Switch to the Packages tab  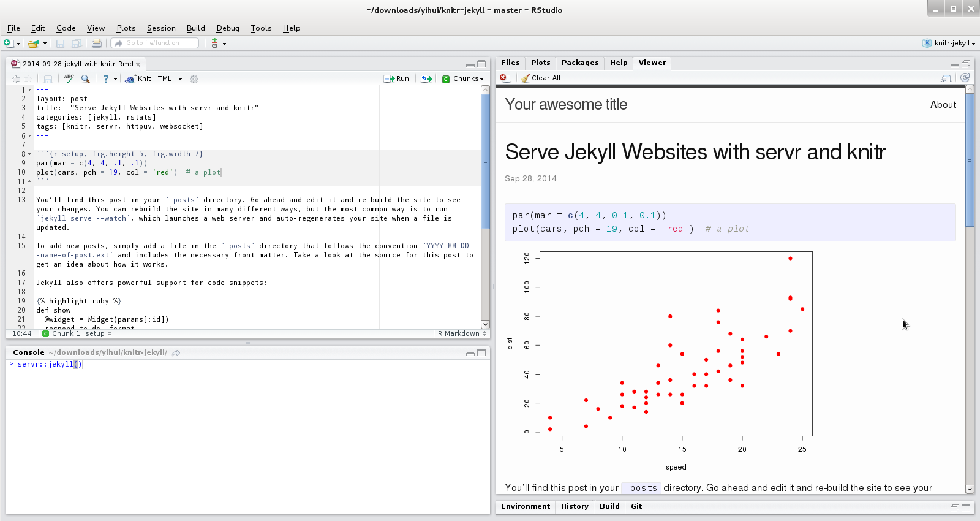coord(580,63)
